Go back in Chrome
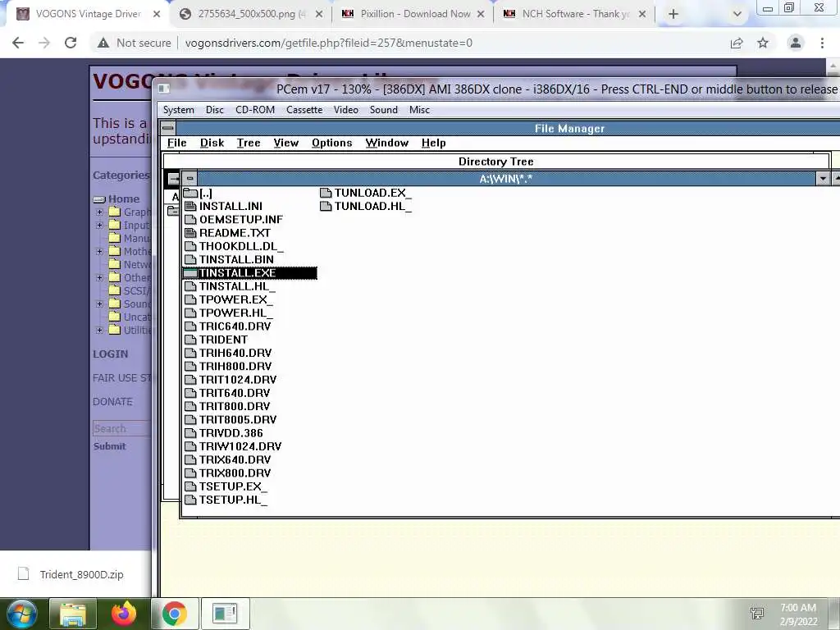Screen dimensions: 840x630 click(x=18, y=43)
